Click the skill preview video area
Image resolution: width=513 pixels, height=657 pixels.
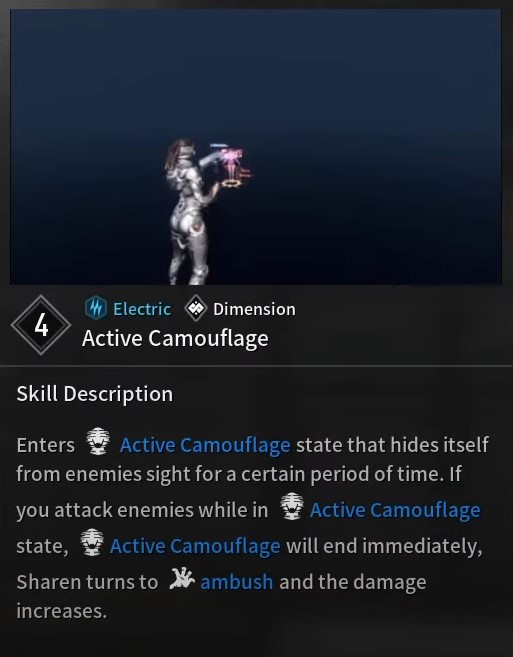tap(256, 147)
